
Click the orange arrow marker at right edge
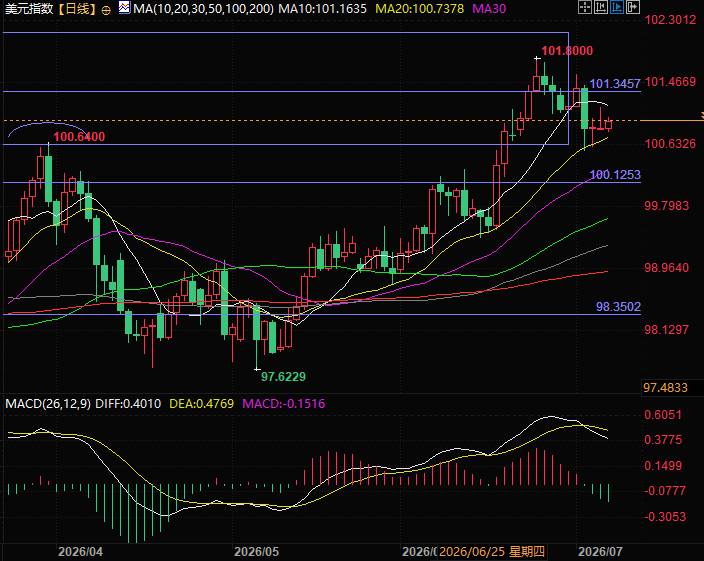[x=702, y=116]
